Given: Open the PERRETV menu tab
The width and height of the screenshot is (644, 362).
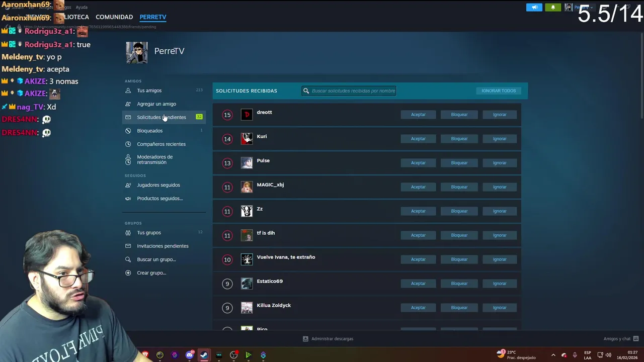Looking at the screenshot, I should coord(153,17).
